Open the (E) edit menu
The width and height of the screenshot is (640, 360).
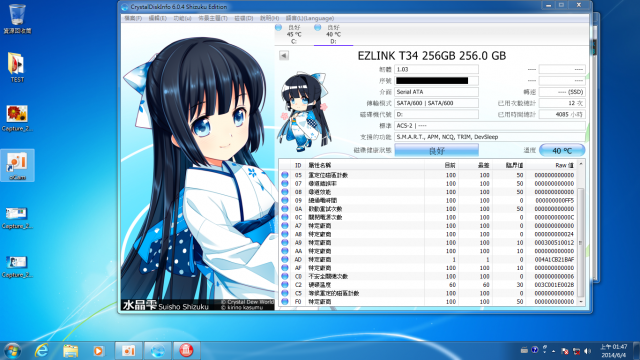tap(158, 18)
